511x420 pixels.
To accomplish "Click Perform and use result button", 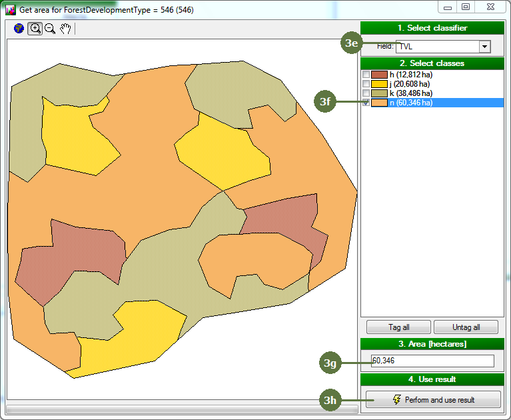I will pos(433,400).
